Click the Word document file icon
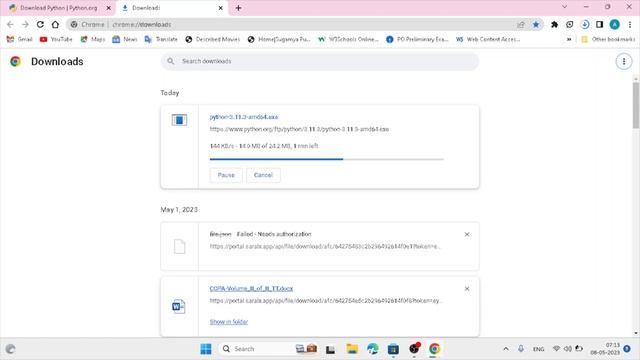Screen dimensions: 640x360 coord(178,307)
